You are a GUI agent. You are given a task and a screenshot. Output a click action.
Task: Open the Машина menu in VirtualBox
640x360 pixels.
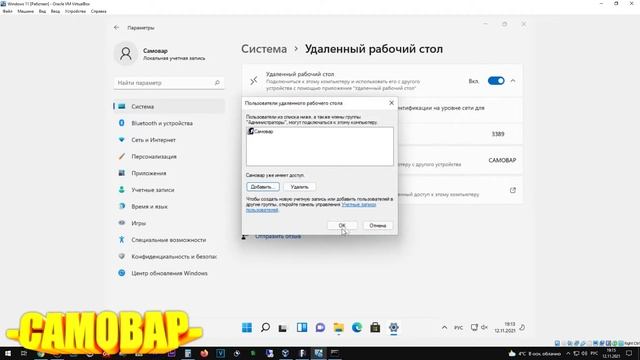25,11
